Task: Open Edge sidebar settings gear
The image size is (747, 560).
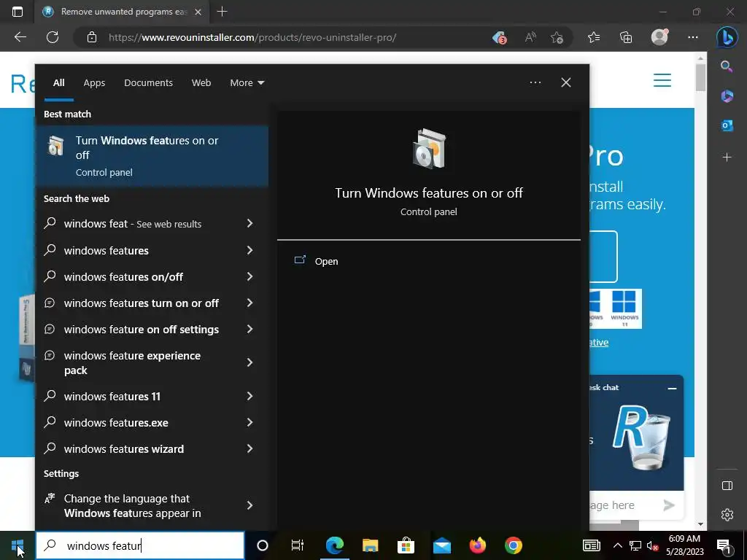Action: point(727,515)
